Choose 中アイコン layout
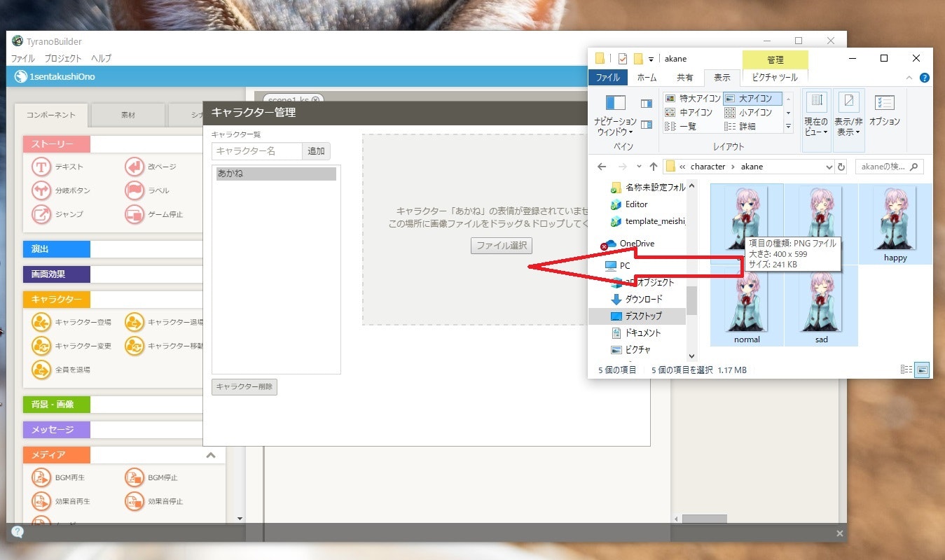This screenshot has width=945, height=560. [689, 112]
